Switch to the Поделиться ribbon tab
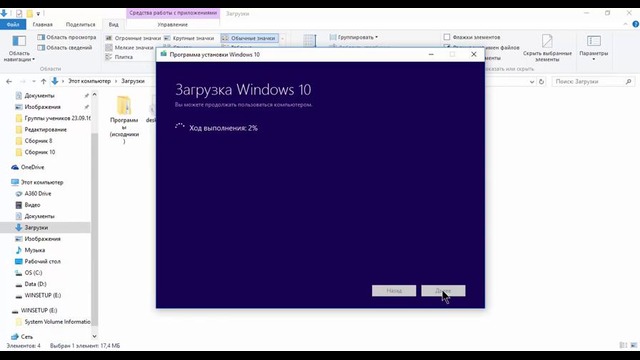 pyautogui.click(x=80, y=24)
